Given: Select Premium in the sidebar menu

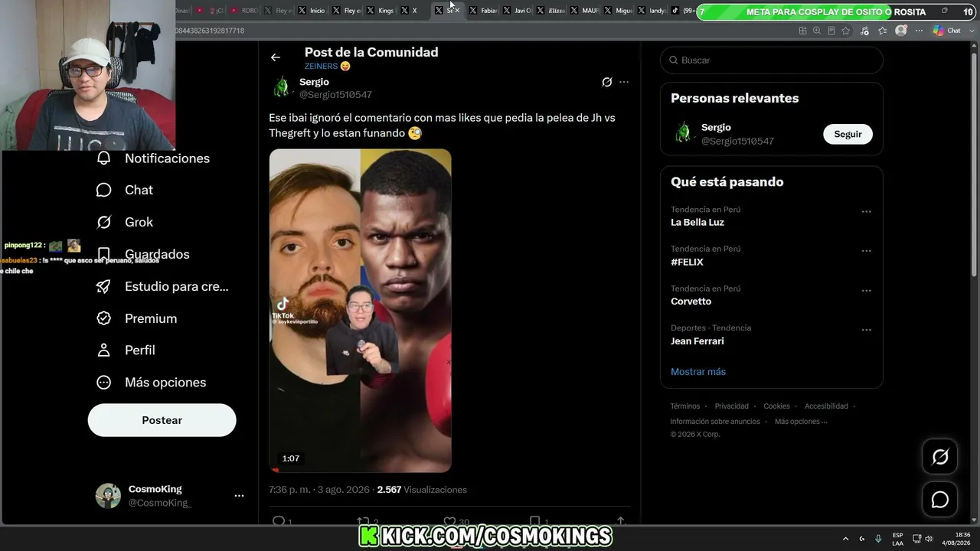Looking at the screenshot, I should tap(151, 318).
